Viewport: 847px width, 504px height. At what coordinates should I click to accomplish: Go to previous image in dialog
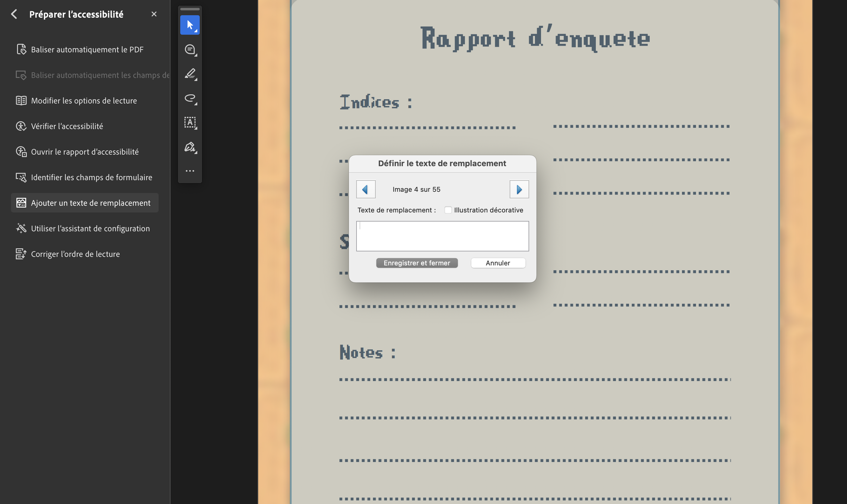coord(366,189)
